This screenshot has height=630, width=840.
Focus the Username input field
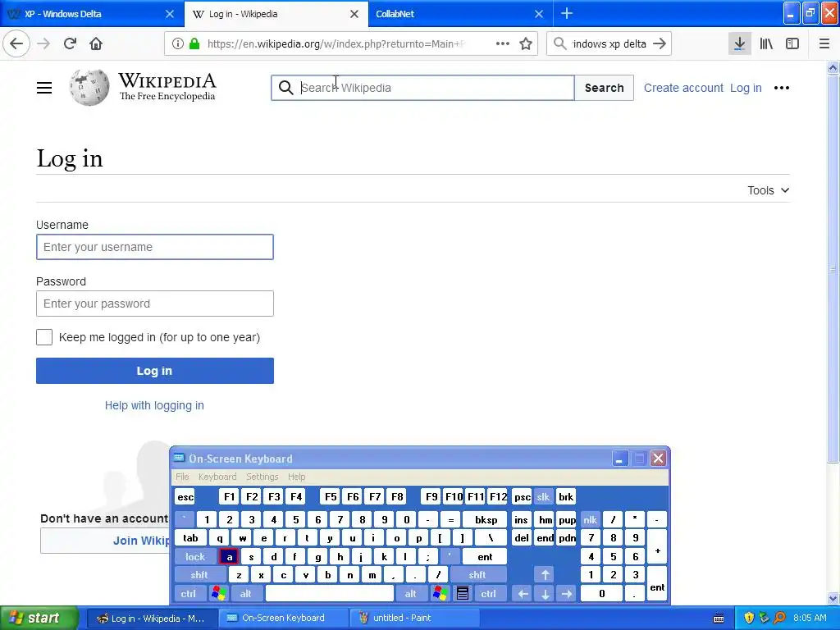(x=155, y=247)
